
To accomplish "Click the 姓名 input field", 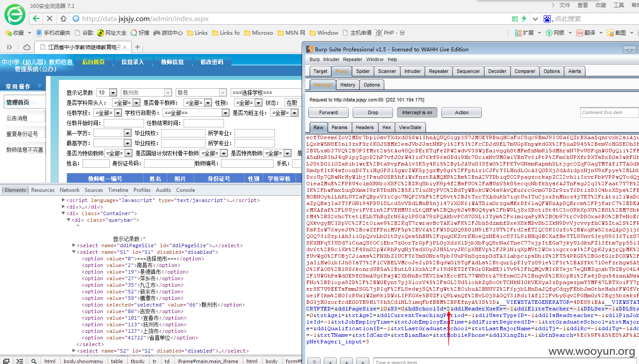I will coord(96,163).
